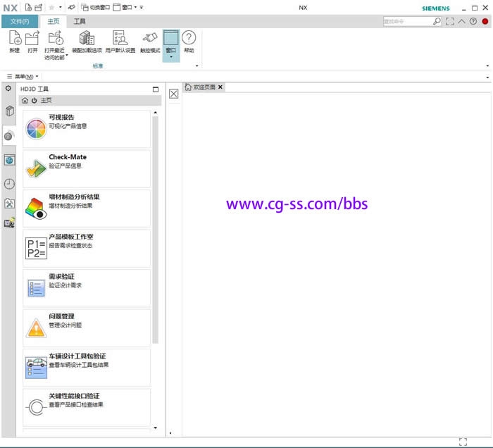The height and width of the screenshot is (448, 493).
Task: Toggle full screen mode in ribbon bar
Action: click(449, 22)
